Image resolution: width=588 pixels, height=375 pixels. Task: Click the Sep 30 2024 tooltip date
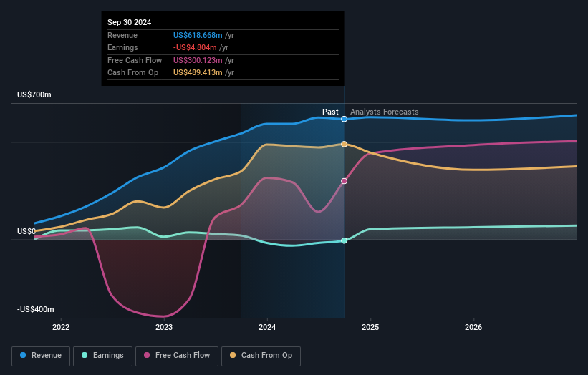[130, 22]
